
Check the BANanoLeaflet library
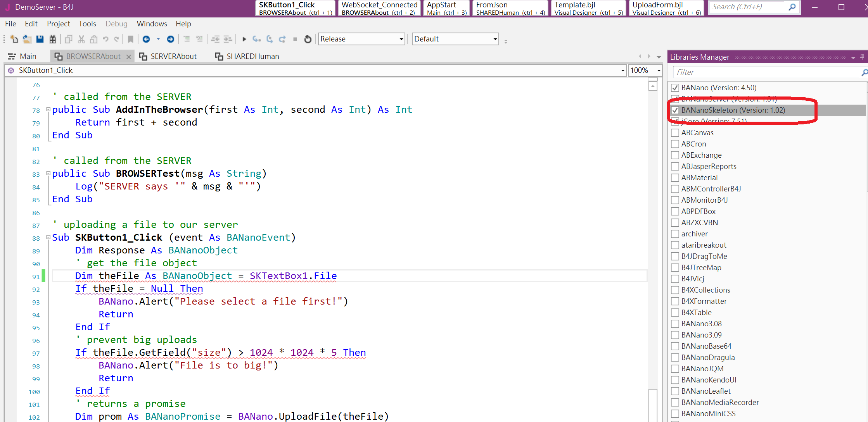(x=675, y=391)
